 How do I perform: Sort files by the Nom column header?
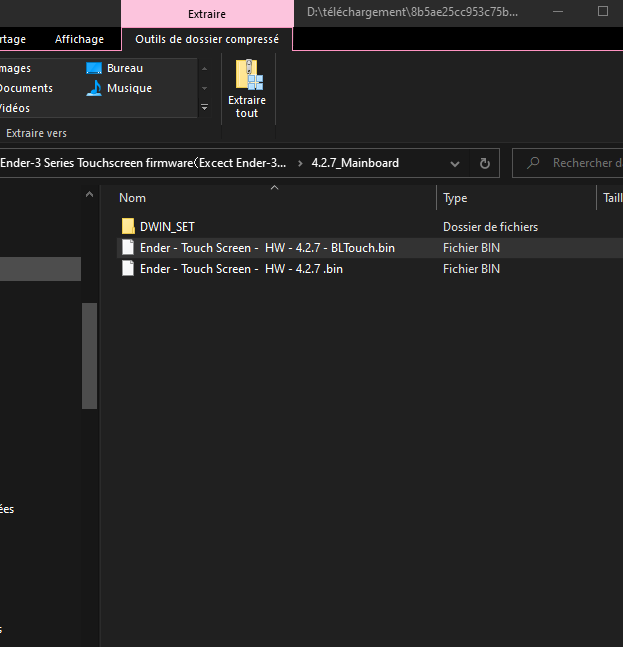click(x=132, y=198)
